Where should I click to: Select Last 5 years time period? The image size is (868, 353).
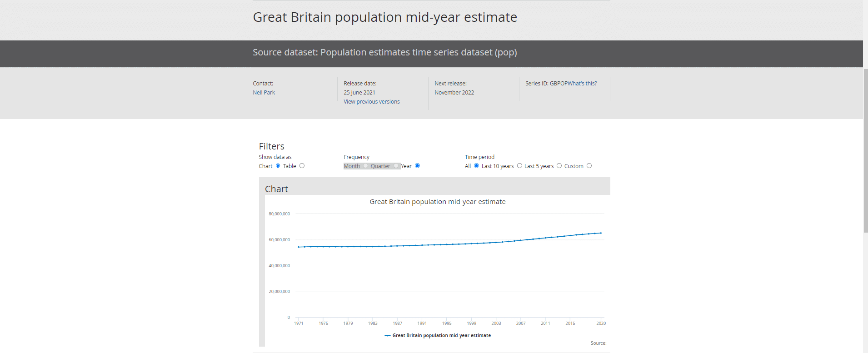[559, 166]
